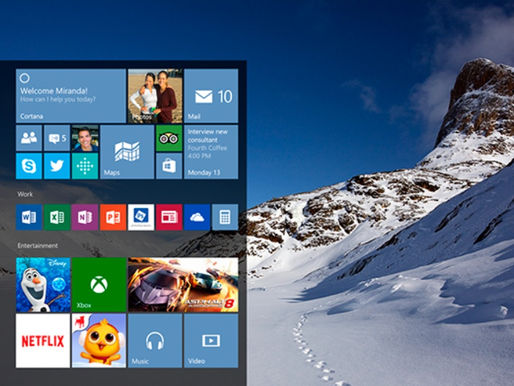Viewport: 514px width, 386px height.
Task: Launch the Twitter tile
Action: pyautogui.click(x=57, y=166)
